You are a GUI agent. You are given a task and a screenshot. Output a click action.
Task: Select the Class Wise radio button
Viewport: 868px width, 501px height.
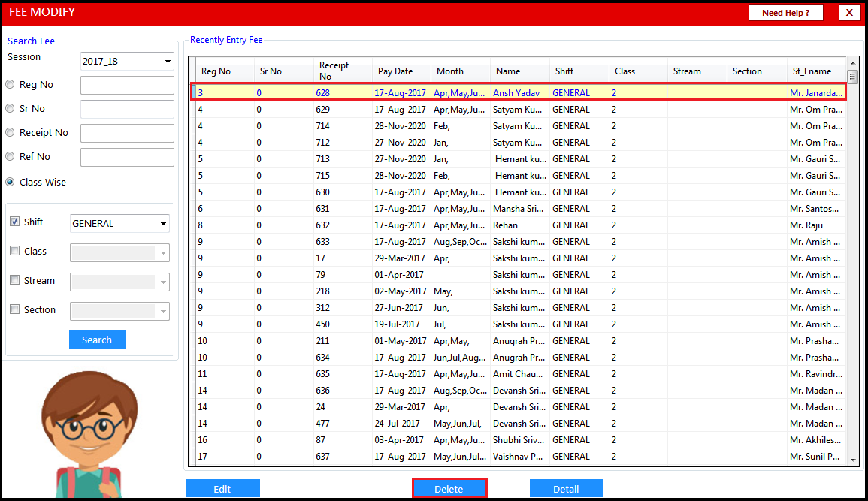coord(10,182)
